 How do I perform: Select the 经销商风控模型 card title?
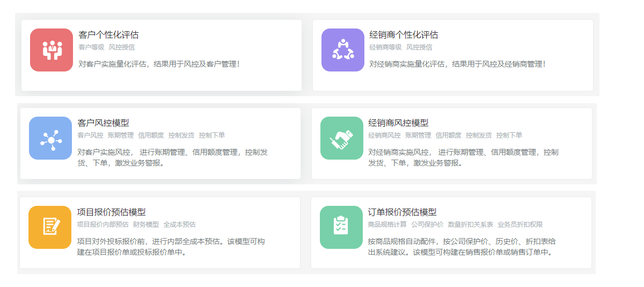pos(398,123)
